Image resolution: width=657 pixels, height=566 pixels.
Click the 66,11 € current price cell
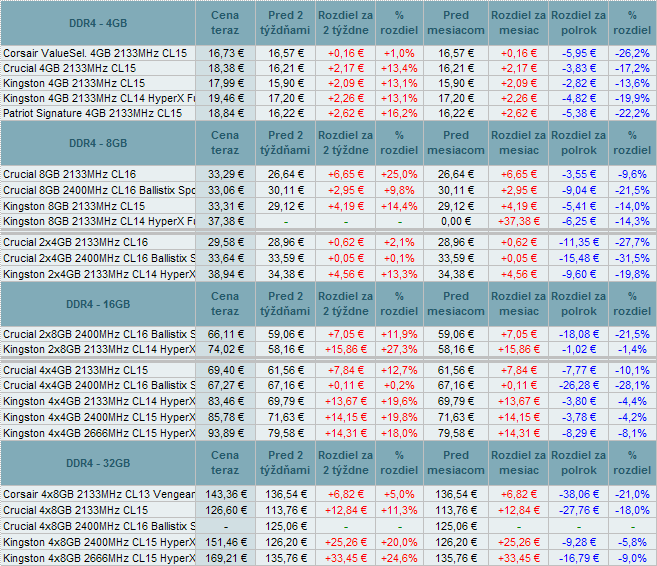[x=225, y=334]
